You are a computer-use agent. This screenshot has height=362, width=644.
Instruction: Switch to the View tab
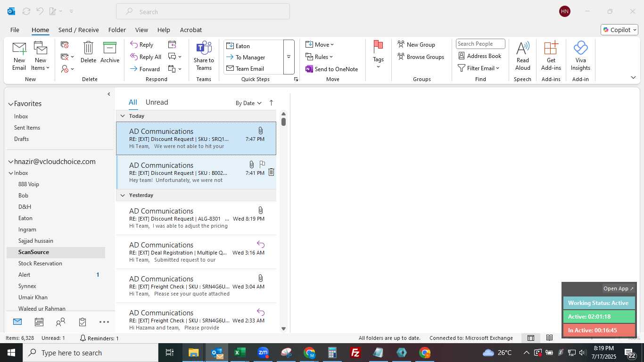coord(141,30)
